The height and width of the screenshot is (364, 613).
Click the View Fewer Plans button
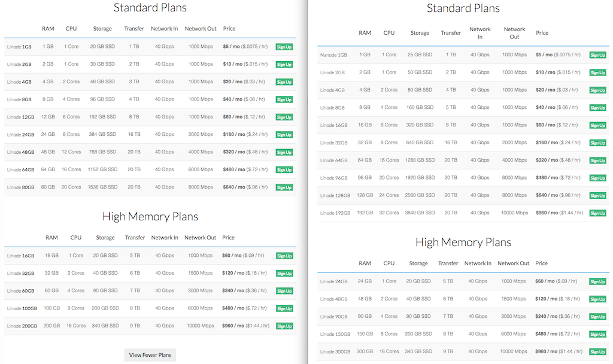click(x=150, y=355)
